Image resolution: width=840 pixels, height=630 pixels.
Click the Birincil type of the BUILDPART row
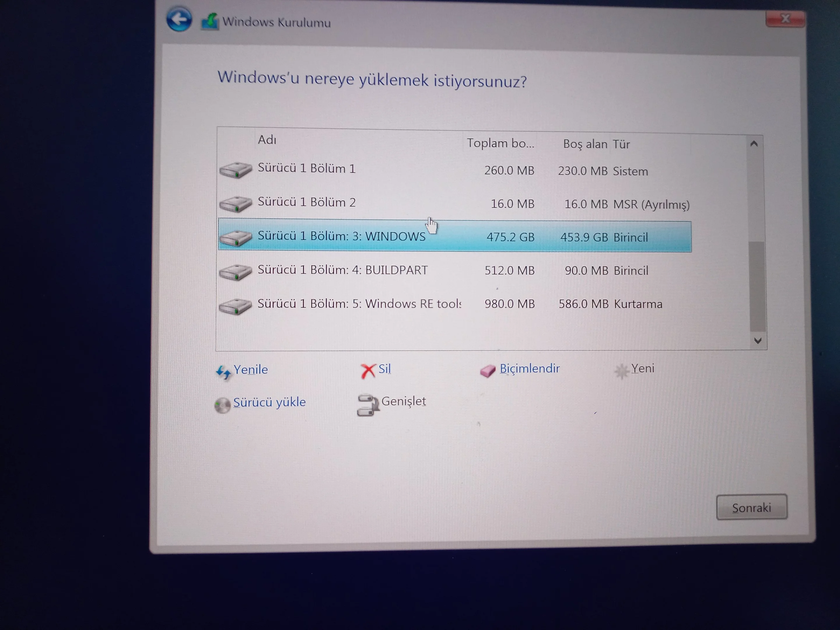[x=631, y=271]
